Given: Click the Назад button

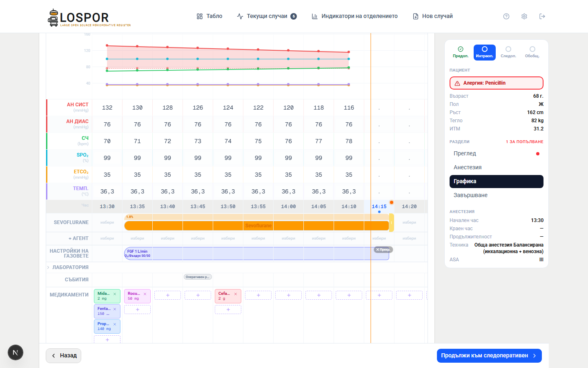Looking at the screenshot, I should pos(64,356).
